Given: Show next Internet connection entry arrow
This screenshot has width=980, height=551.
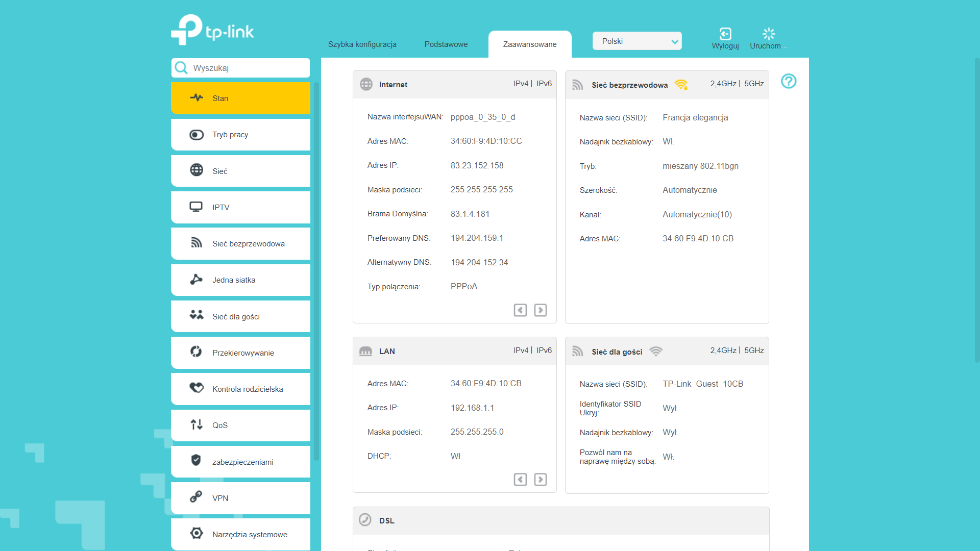Looking at the screenshot, I should click(x=541, y=310).
